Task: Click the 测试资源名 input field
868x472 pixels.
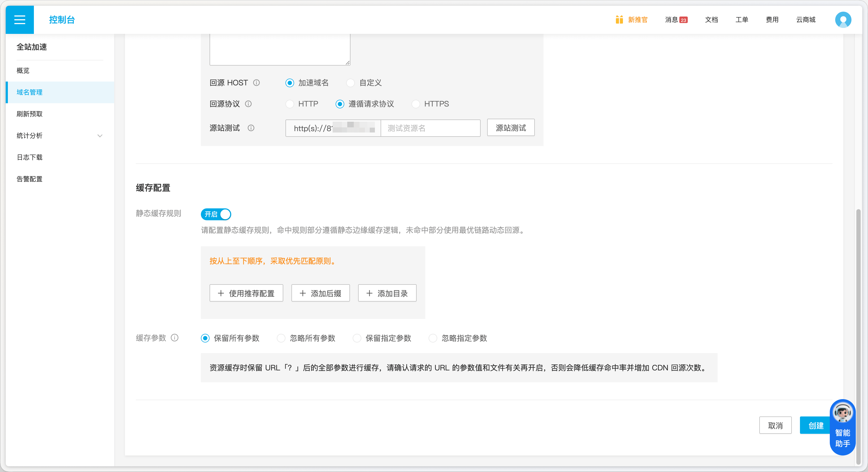Action: [430, 128]
